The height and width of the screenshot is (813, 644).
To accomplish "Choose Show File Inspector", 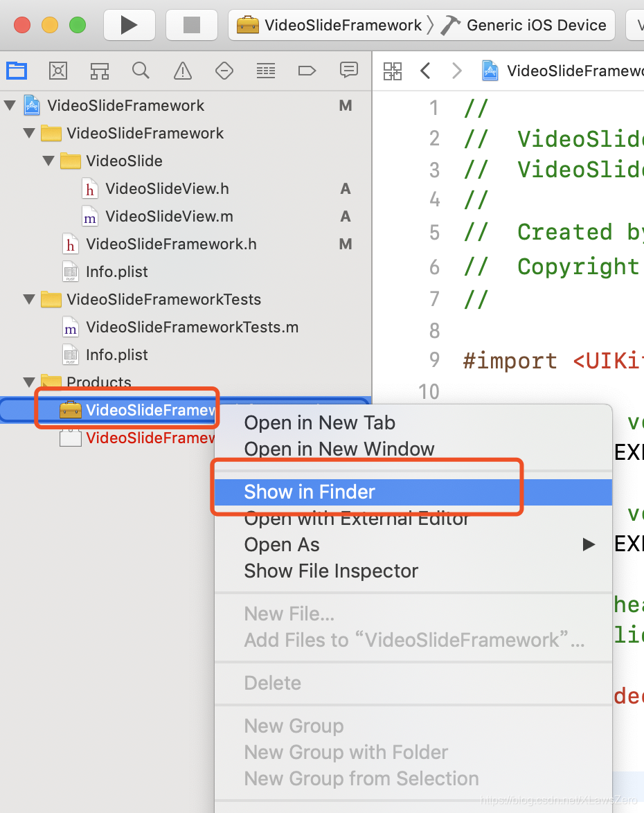I will pos(413,571).
